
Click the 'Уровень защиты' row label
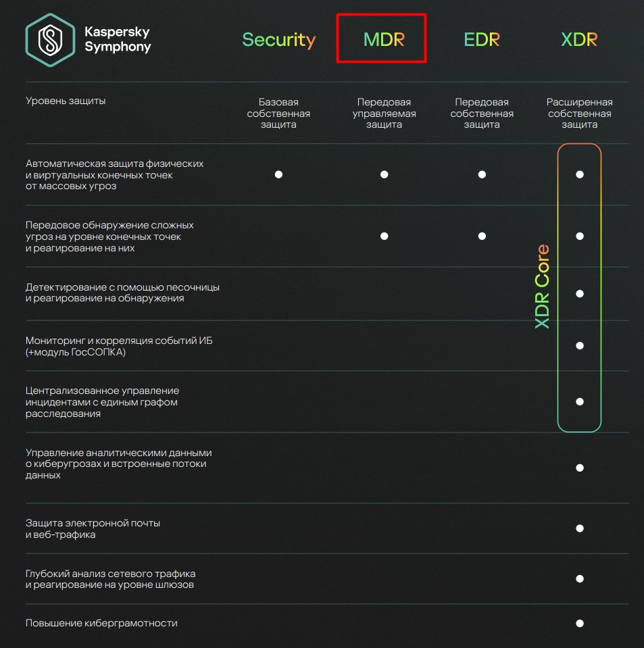coord(66,101)
